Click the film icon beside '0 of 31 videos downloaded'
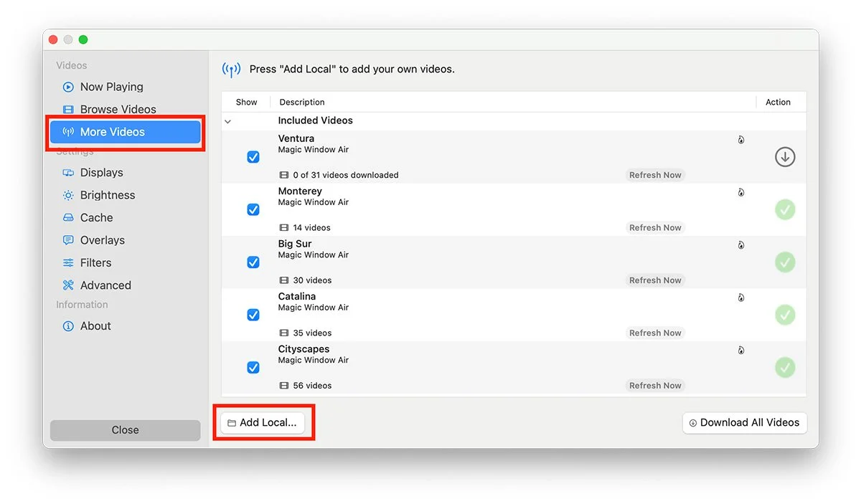Screen dimensions: 861x504 (284, 175)
